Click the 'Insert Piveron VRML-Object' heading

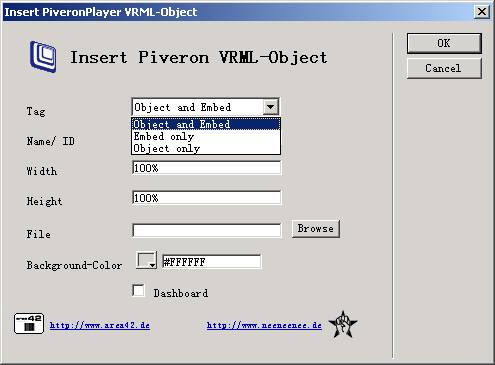click(199, 57)
